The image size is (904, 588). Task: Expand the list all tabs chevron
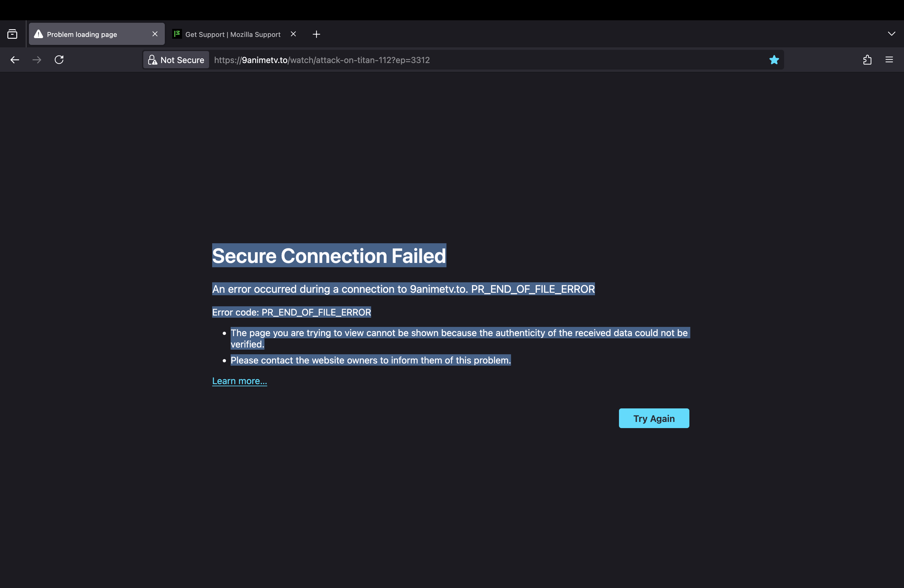[x=891, y=34]
